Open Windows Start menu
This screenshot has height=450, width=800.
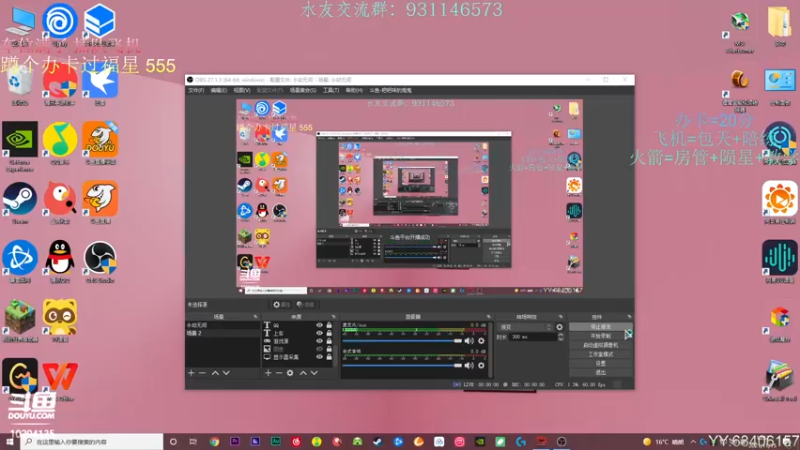9,442
